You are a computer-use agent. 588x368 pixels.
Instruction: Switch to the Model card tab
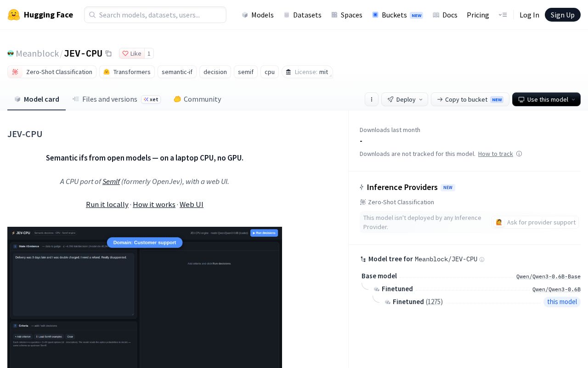point(37,99)
